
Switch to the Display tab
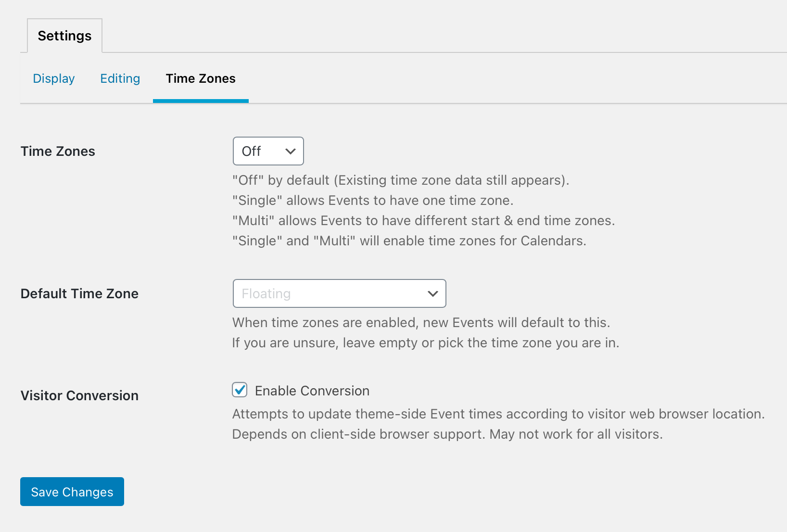tap(53, 78)
